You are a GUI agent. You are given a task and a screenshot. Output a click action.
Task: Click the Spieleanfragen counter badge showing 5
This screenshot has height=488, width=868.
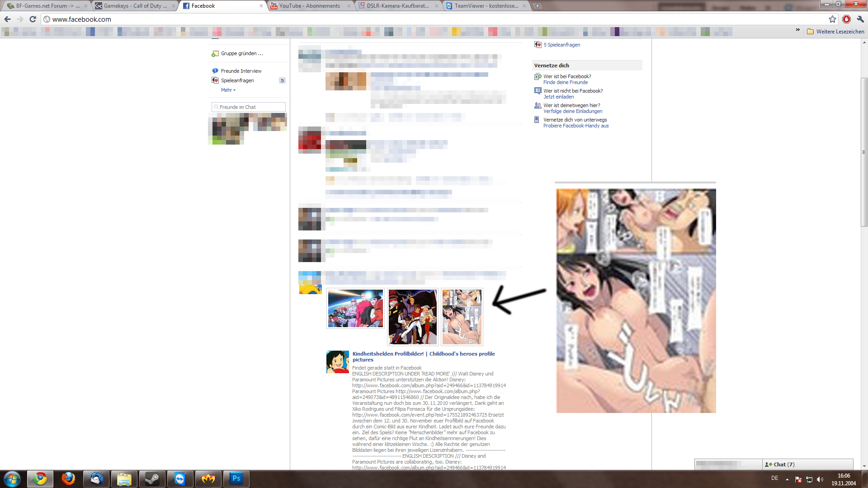(x=282, y=80)
